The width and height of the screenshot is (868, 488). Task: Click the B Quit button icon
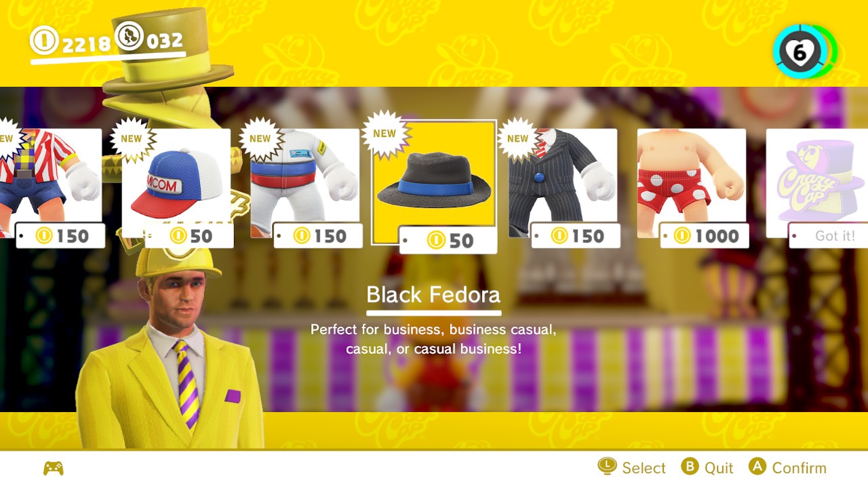point(690,466)
